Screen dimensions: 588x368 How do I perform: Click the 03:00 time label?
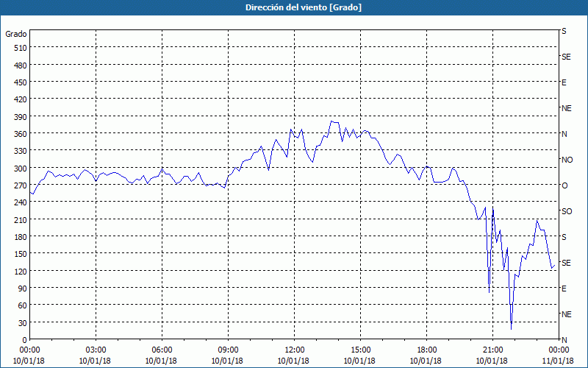pos(96,350)
